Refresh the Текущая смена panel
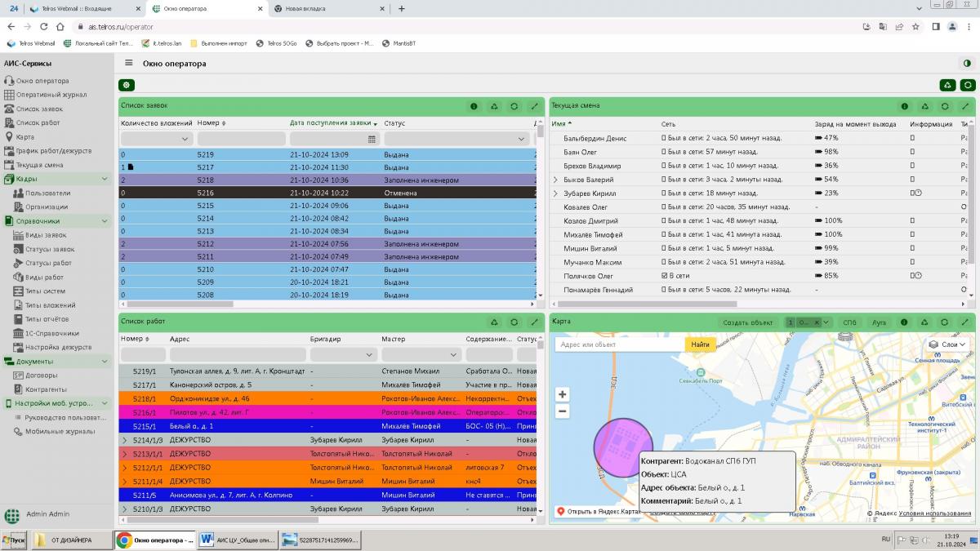The image size is (980, 551). tap(945, 106)
